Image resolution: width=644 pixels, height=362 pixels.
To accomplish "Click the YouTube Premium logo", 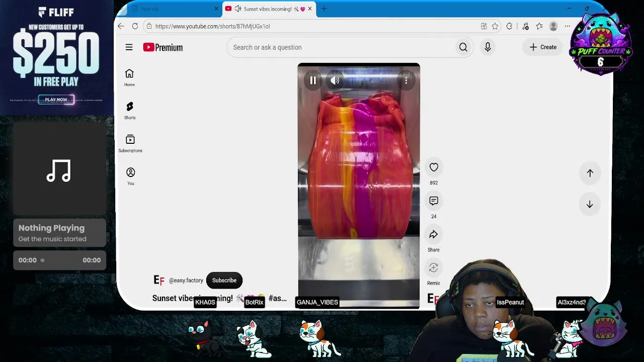I will pyautogui.click(x=163, y=47).
